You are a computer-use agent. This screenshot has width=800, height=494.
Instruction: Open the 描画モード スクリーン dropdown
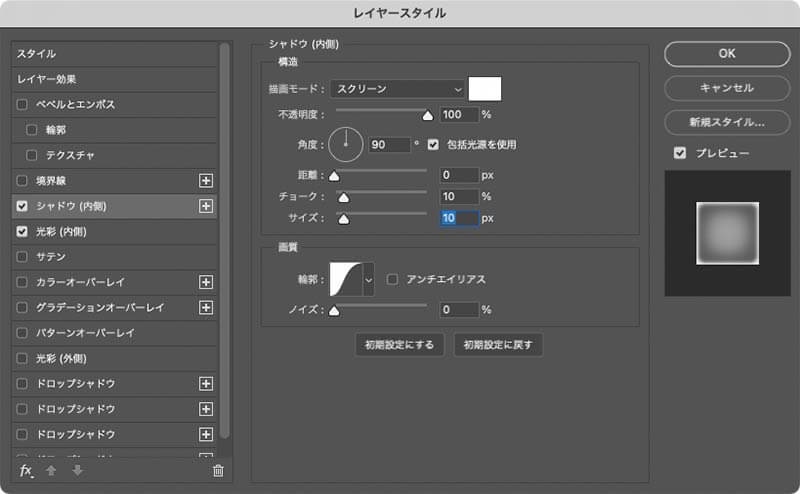[x=398, y=89]
